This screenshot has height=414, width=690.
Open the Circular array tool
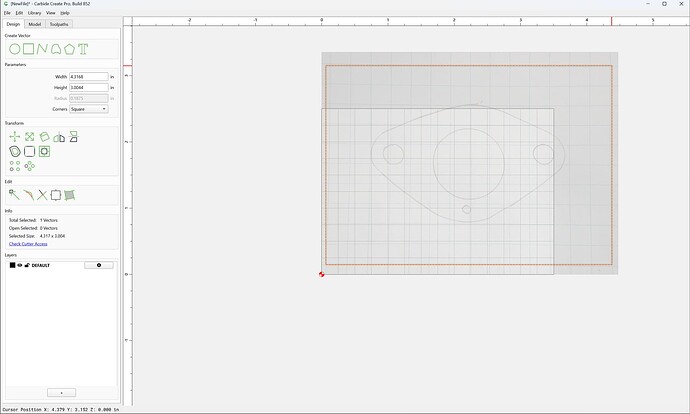(x=29, y=166)
